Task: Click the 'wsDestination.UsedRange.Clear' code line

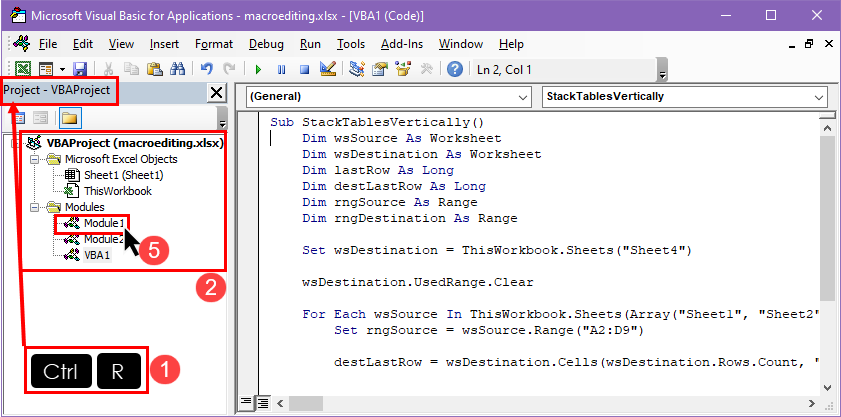Action: [418, 282]
